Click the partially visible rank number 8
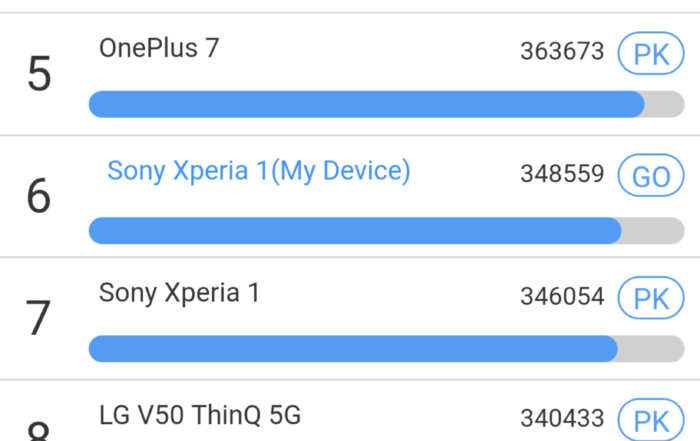This screenshot has height=441, width=700. 39,432
